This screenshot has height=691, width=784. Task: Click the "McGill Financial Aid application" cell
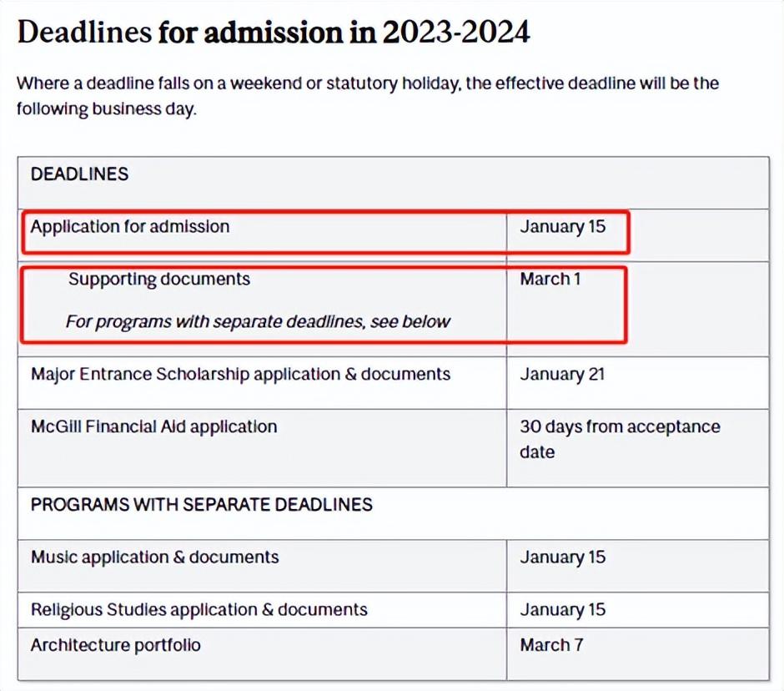coord(153,426)
